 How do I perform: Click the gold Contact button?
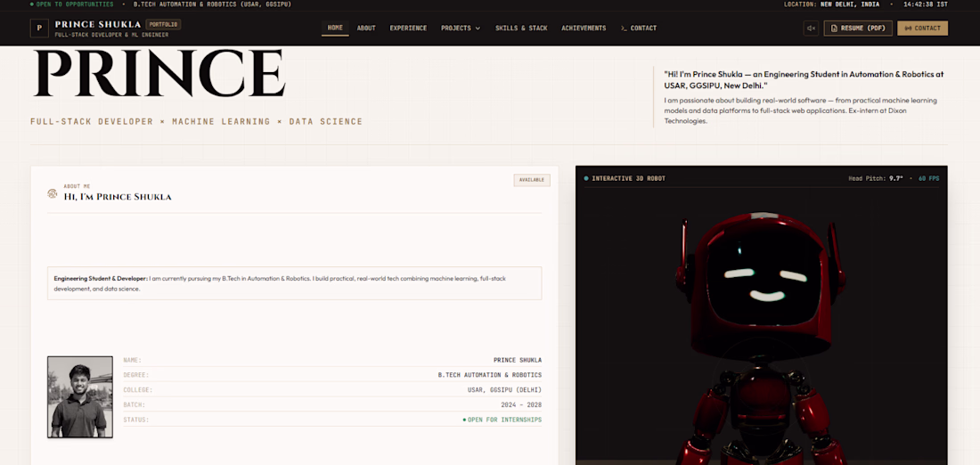point(922,29)
